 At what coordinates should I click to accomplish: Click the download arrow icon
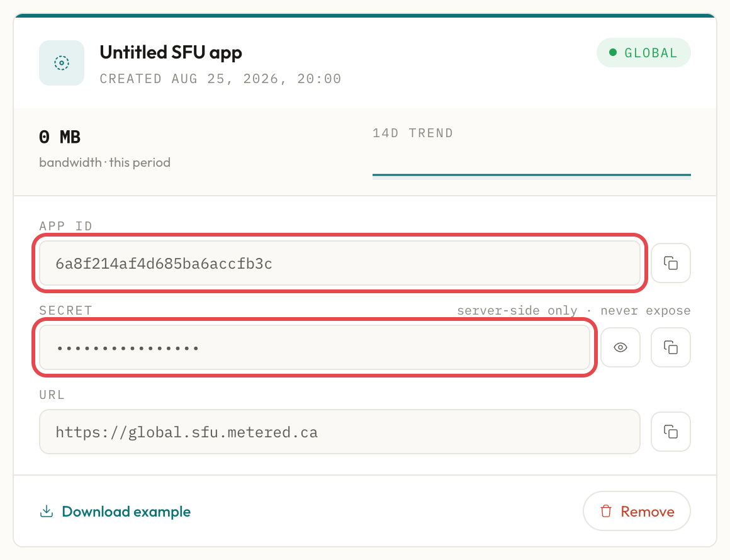47,511
